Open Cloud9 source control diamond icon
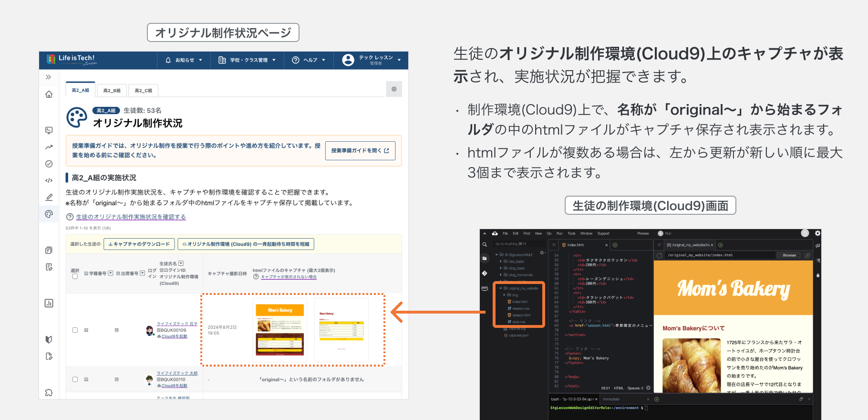This screenshot has width=868, height=420. pyautogui.click(x=485, y=273)
